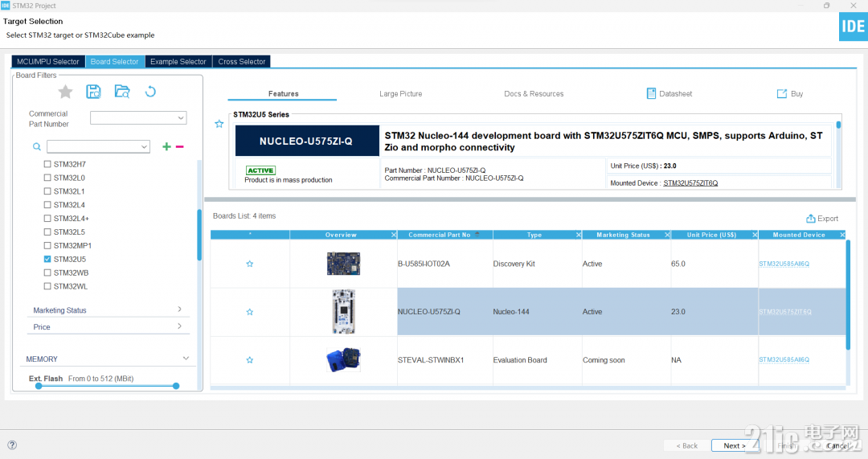Switch to MCU/MPU Selector tab

[x=48, y=61]
